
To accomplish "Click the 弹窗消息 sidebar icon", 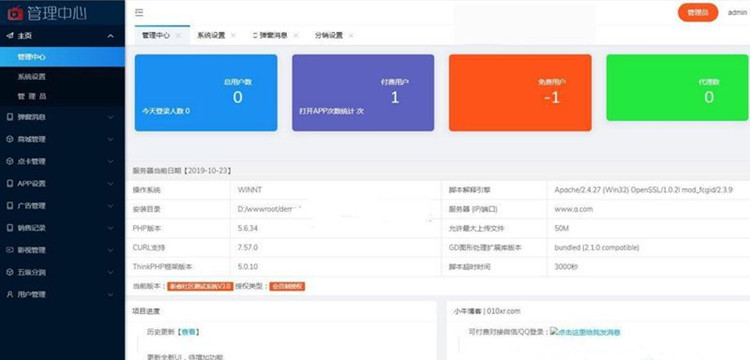I will click(10, 117).
